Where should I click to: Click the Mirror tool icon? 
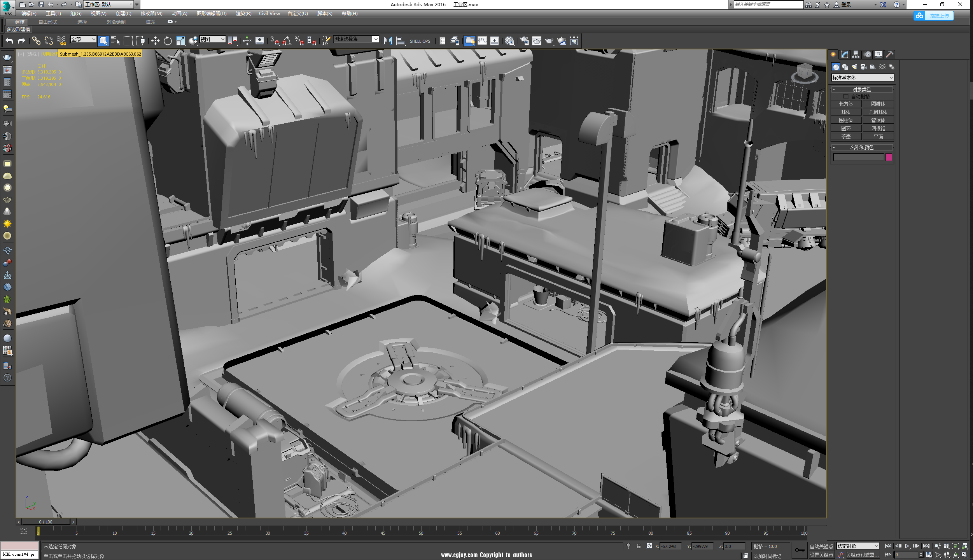tap(388, 41)
